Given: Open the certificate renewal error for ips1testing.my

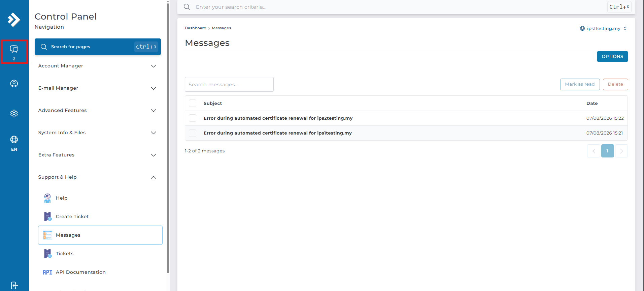Looking at the screenshot, I should [x=278, y=133].
